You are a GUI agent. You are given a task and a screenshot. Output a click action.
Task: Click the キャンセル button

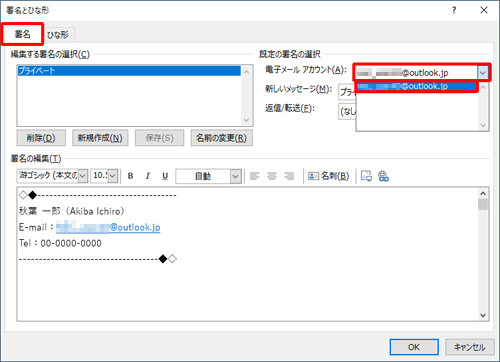point(469,347)
